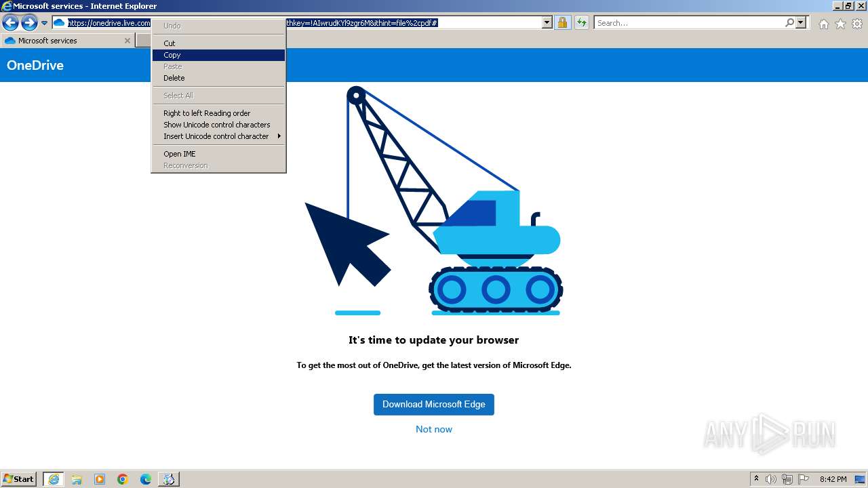Open the media player taskbar icon

click(x=100, y=479)
